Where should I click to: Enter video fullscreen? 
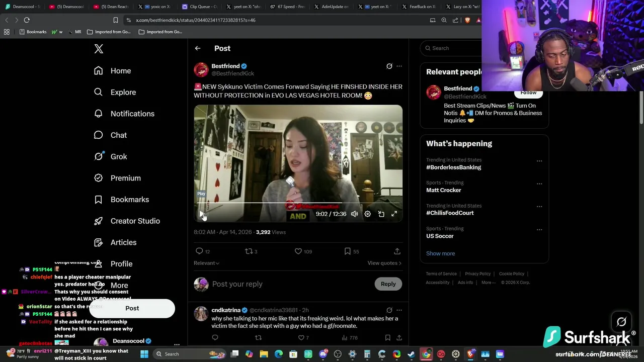394,214
